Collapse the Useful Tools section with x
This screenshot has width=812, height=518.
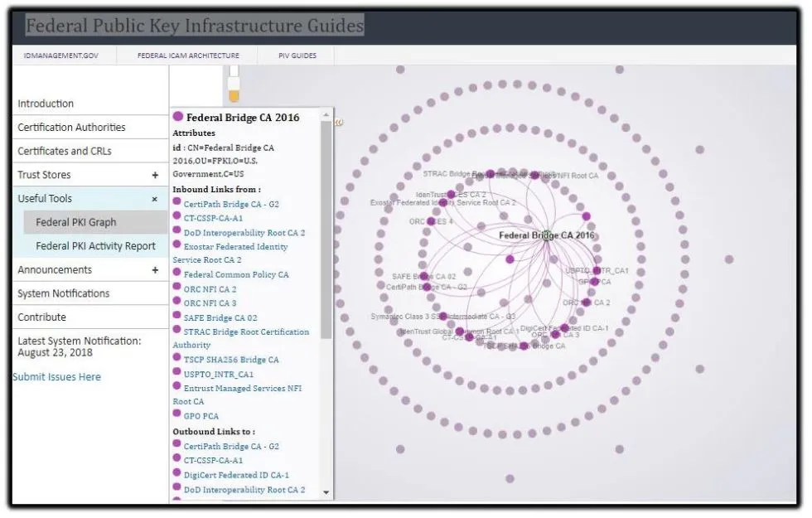154,199
